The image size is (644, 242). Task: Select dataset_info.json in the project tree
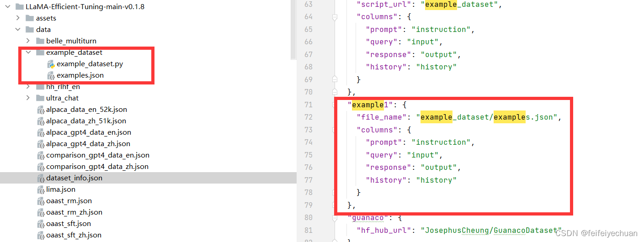[x=74, y=178]
